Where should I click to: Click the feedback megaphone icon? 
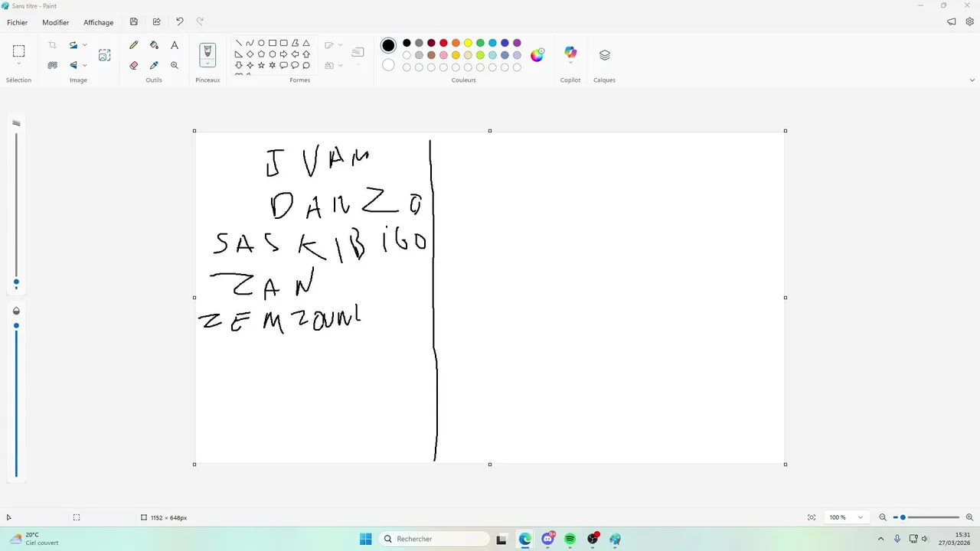[x=951, y=22]
